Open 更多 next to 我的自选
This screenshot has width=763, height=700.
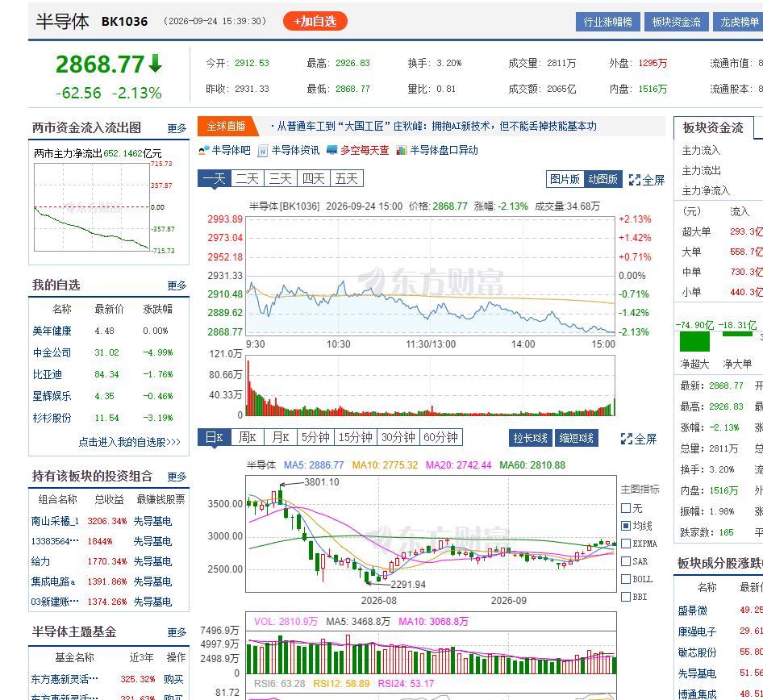pyautogui.click(x=177, y=285)
